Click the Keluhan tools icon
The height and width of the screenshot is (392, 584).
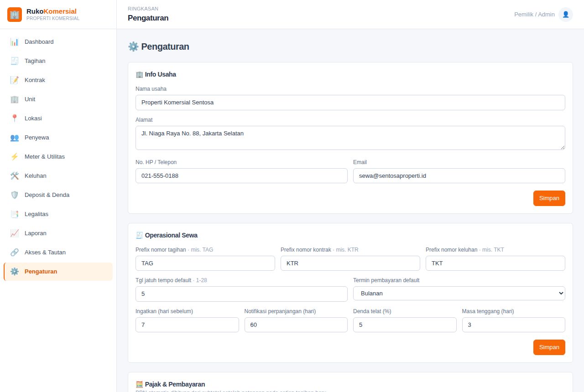(x=15, y=176)
